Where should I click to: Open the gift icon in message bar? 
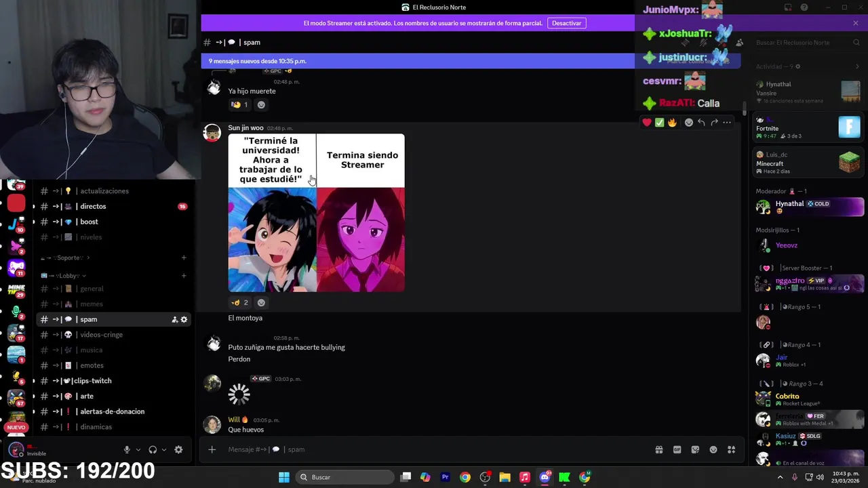click(658, 449)
